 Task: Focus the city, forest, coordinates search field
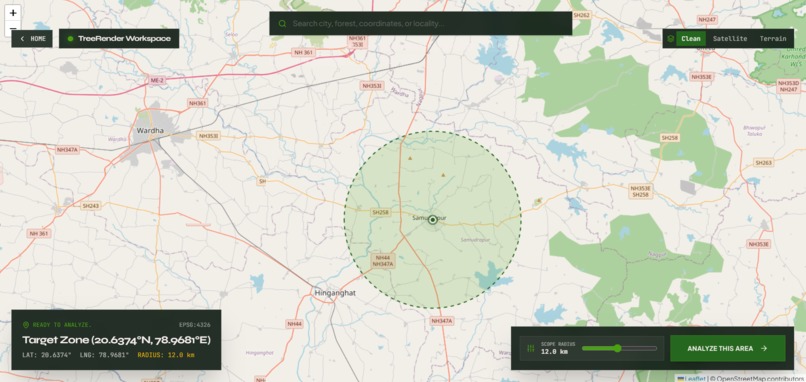(x=420, y=24)
